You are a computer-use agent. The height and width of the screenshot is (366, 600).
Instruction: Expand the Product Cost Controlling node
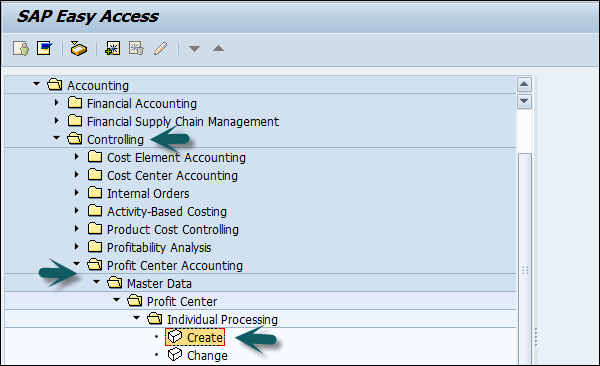tap(77, 229)
